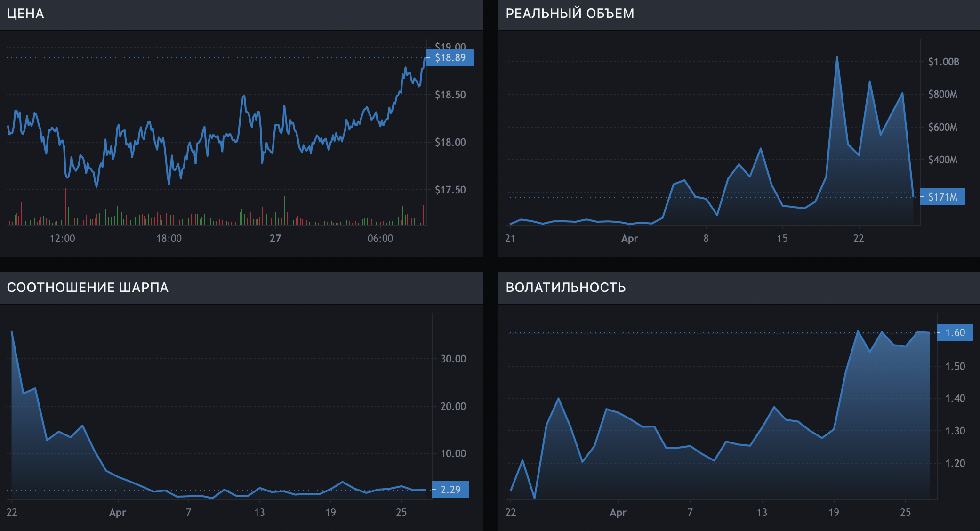Click the 13 date label under Sharpe chart

coord(259,513)
